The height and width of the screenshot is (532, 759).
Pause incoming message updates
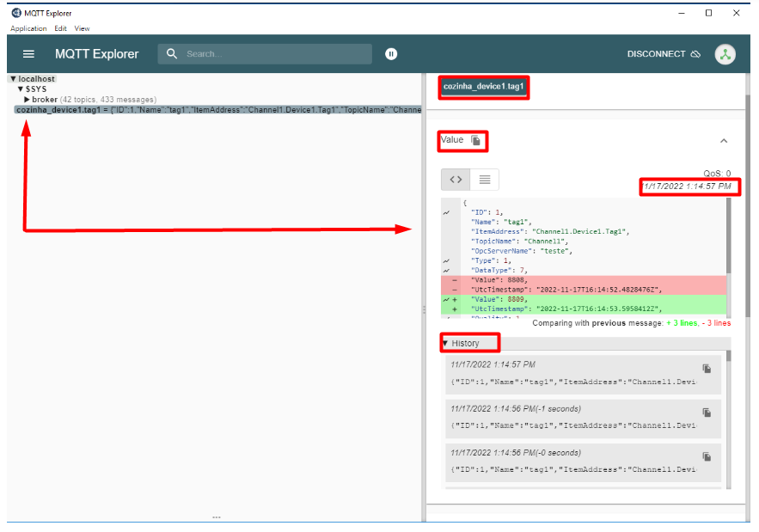pos(391,54)
